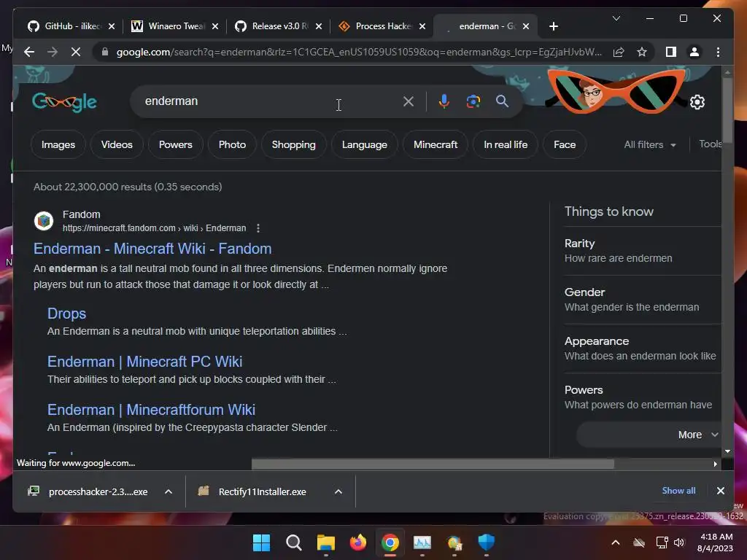747x560 pixels.
Task: Open Google quick settings gear
Action: 697,102
